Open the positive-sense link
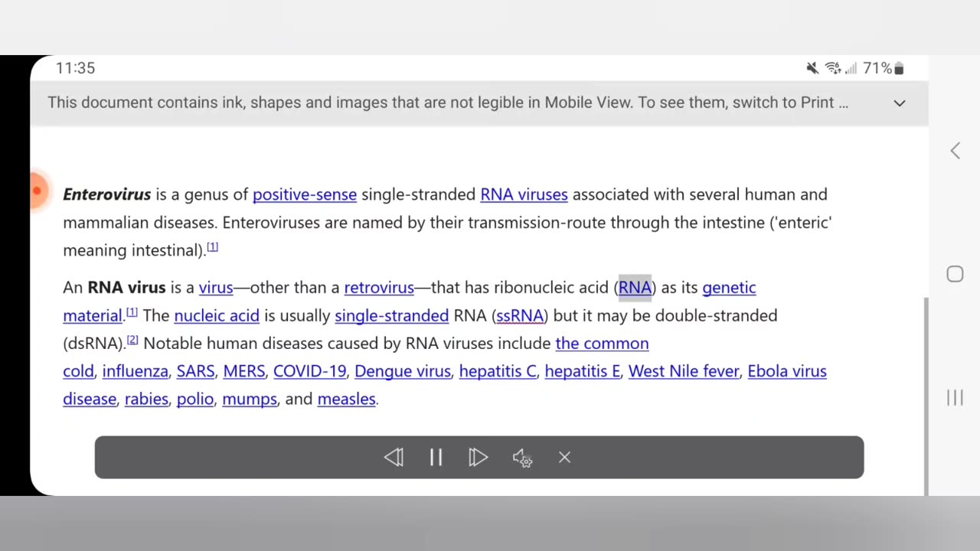Image resolution: width=980 pixels, height=551 pixels. 305,194
